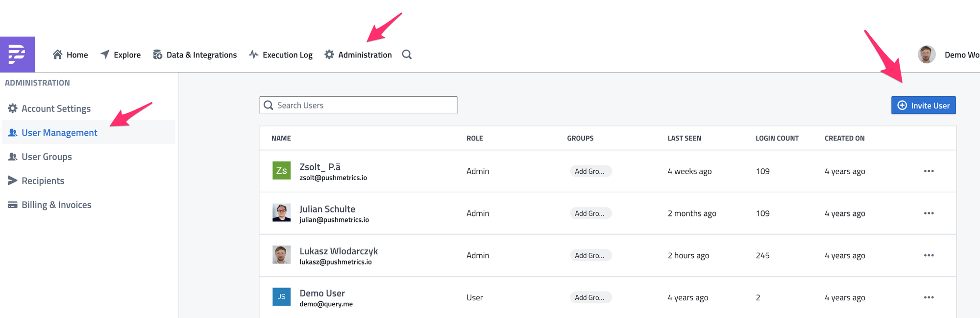Go to the Home menu
Viewport: 980px width, 318px height.
[x=71, y=55]
